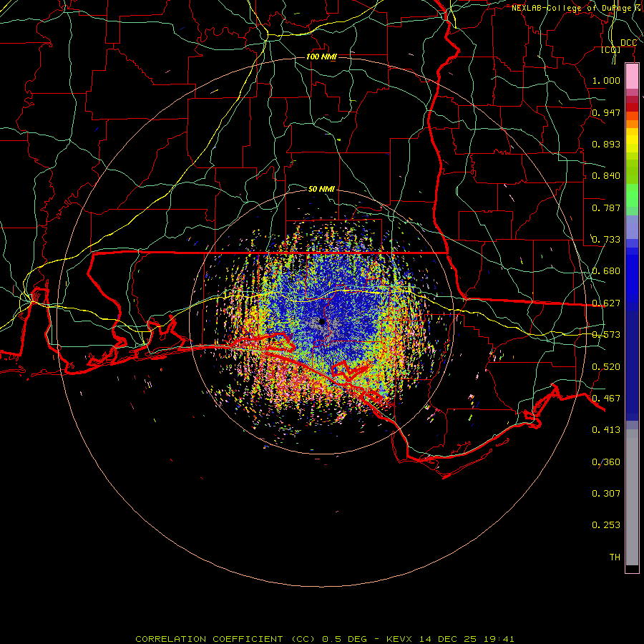This screenshot has width=644, height=644.
Task: Click the 50 NMI range ring label
Action: (321, 189)
